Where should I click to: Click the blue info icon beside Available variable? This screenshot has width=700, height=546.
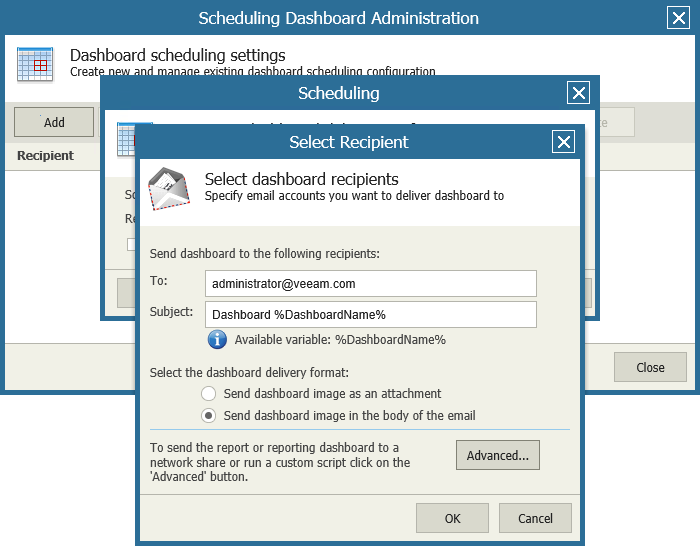click(217, 340)
